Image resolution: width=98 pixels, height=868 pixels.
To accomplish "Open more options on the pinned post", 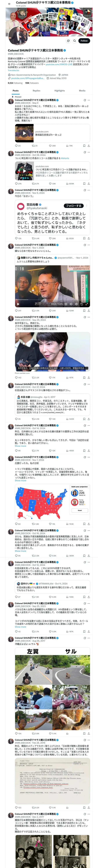I will coord(89,100).
